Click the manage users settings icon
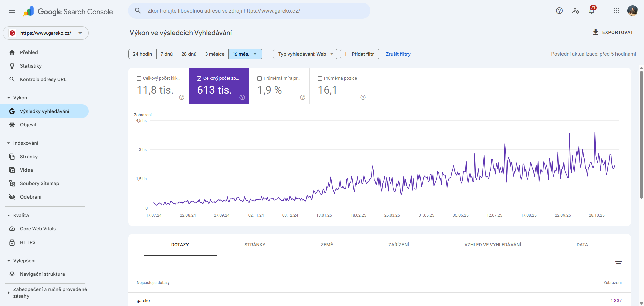 pyautogui.click(x=576, y=11)
